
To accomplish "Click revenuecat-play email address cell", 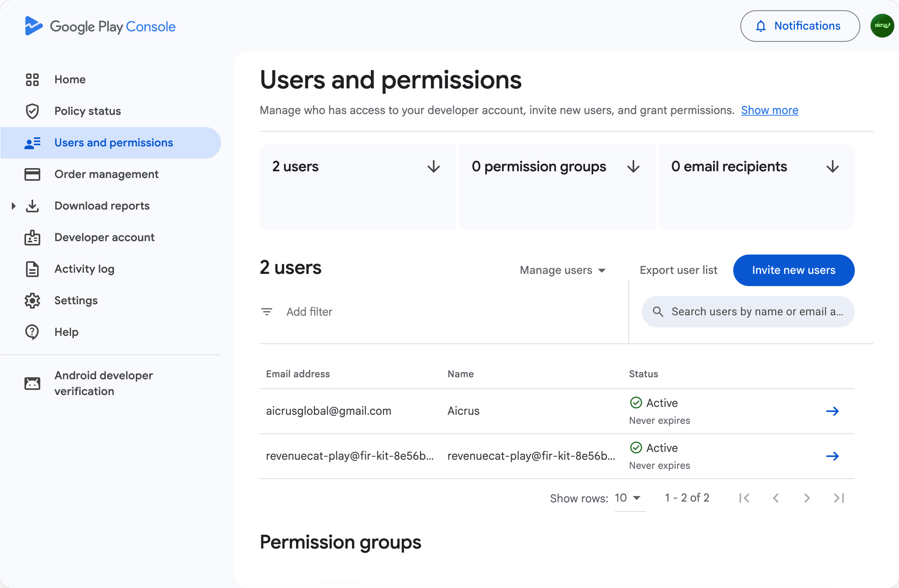I will 350,456.
